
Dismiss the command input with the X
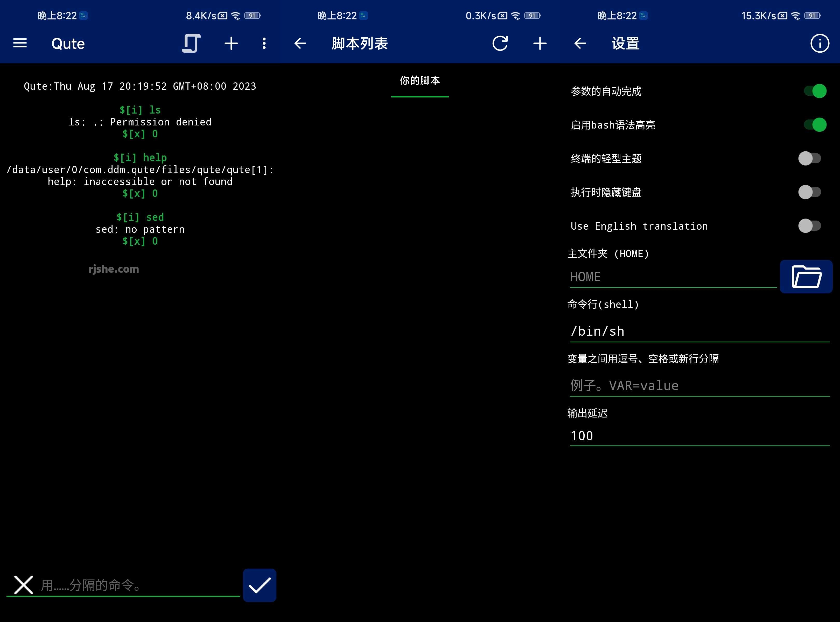tap(23, 585)
